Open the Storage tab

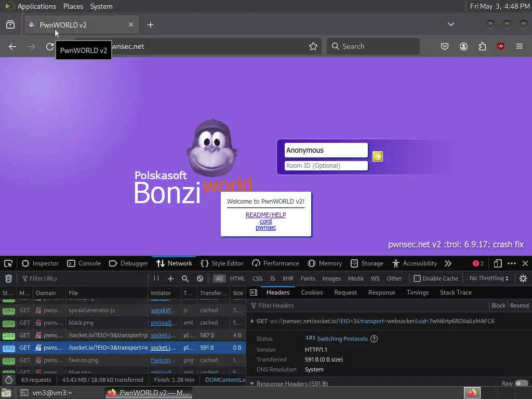point(367,263)
